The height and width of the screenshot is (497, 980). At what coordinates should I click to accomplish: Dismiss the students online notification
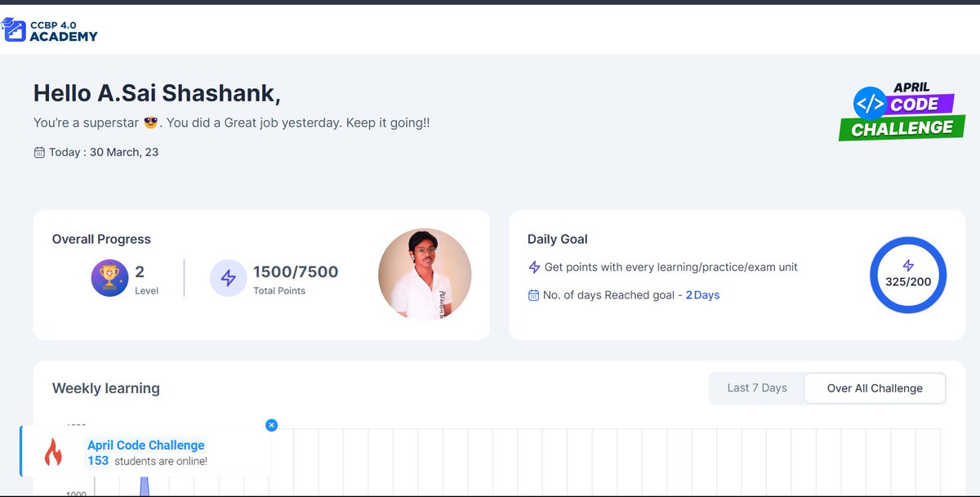click(x=272, y=425)
